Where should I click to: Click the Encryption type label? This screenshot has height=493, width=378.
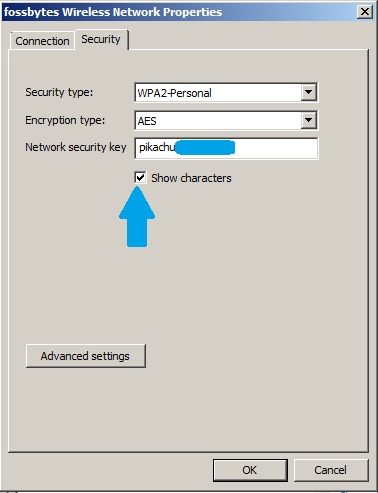point(65,120)
